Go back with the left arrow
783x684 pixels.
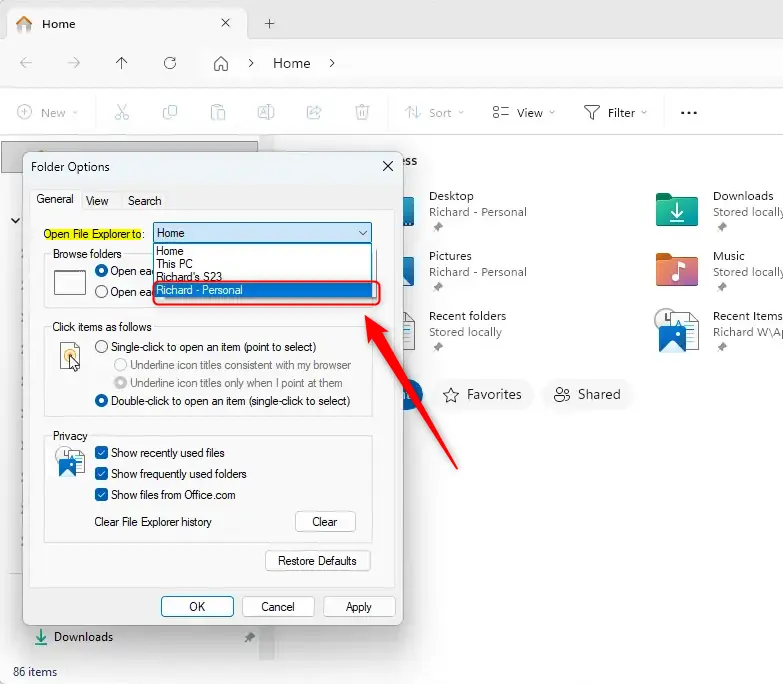coord(26,63)
